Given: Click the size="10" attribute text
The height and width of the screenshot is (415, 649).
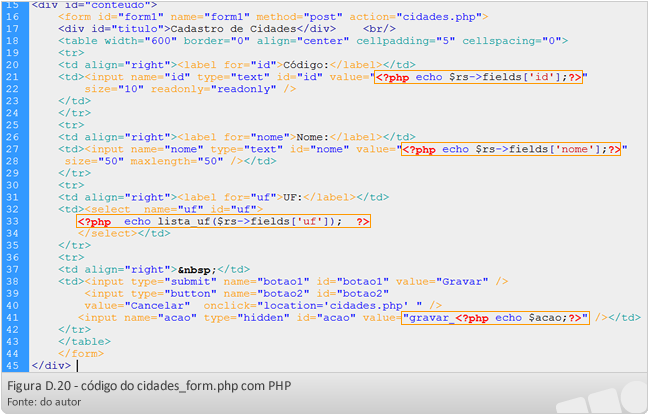Looking at the screenshot, I should (114, 89).
